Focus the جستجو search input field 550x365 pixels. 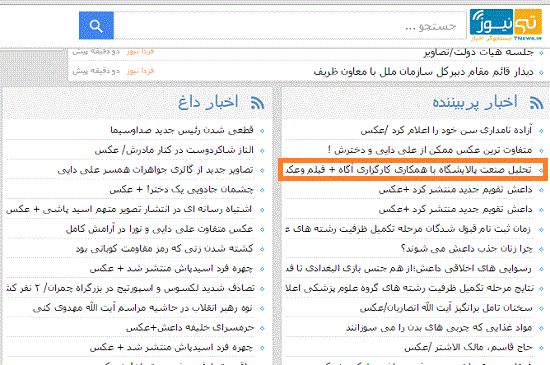290,26
